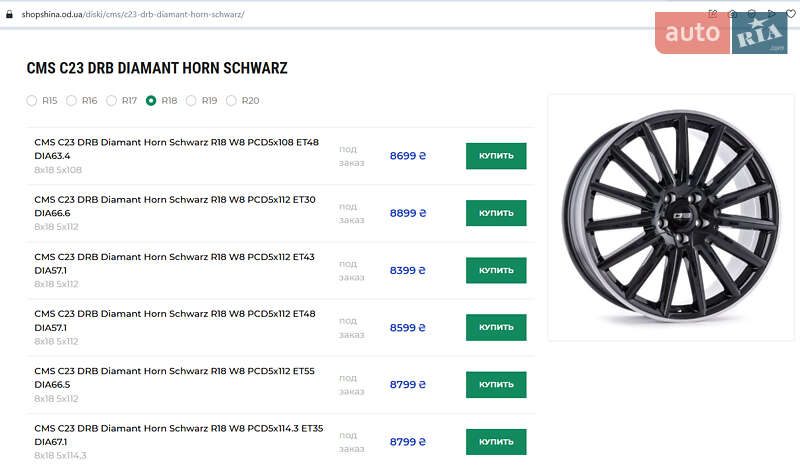Image resolution: width=800 pixels, height=469 pixels.
Task: Open the PCD5x112 ET48 DIA57.1 product link
Action: click(x=175, y=320)
